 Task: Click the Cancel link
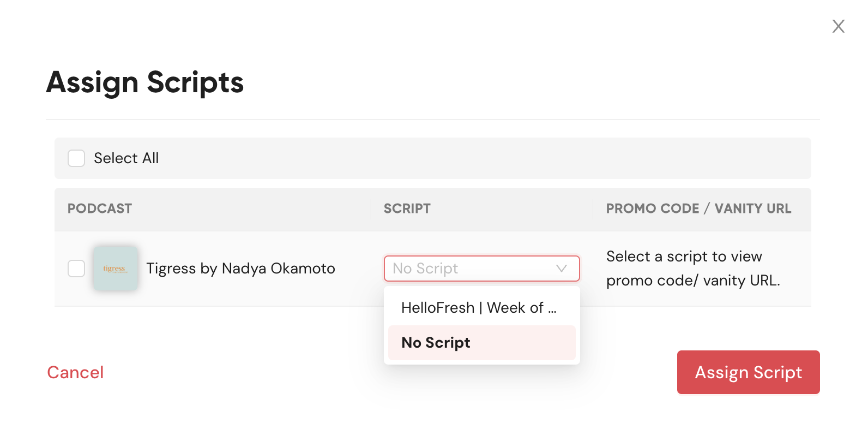75,372
